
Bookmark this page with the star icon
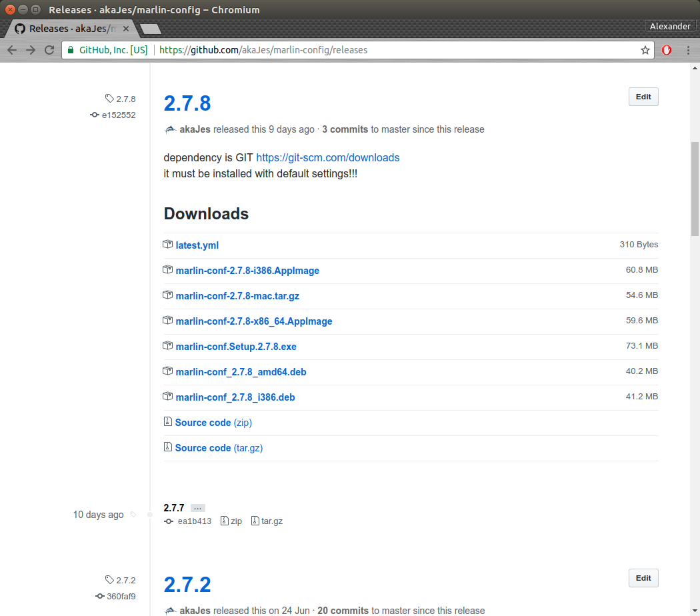643,49
